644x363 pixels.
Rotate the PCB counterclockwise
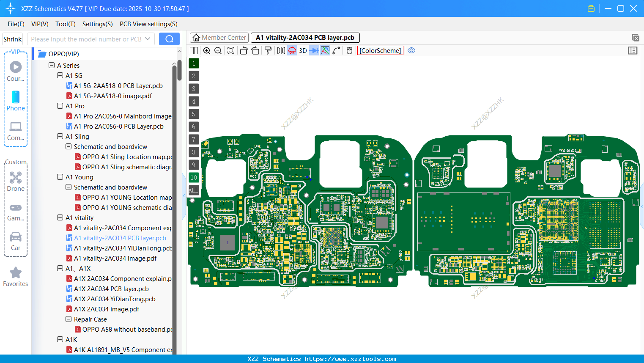point(244,50)
